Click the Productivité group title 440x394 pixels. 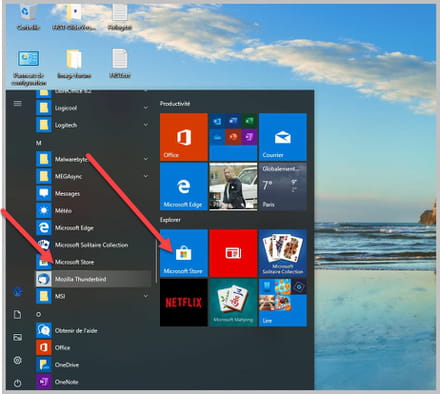[x=175, y=104]
